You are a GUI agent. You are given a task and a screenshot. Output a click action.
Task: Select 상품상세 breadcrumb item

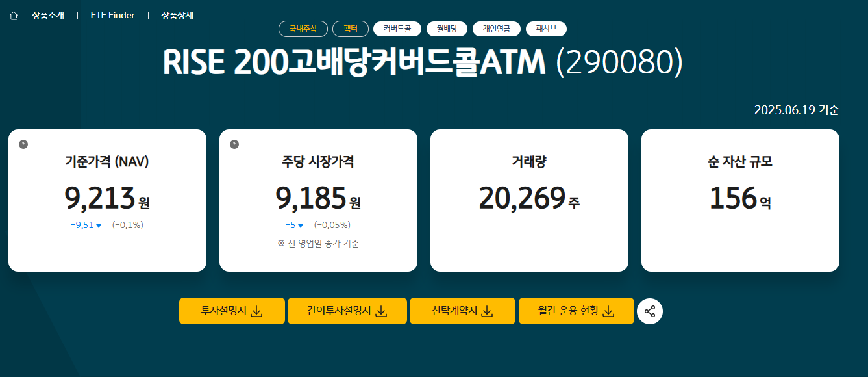pyautogui.click(x=177, y=16)
